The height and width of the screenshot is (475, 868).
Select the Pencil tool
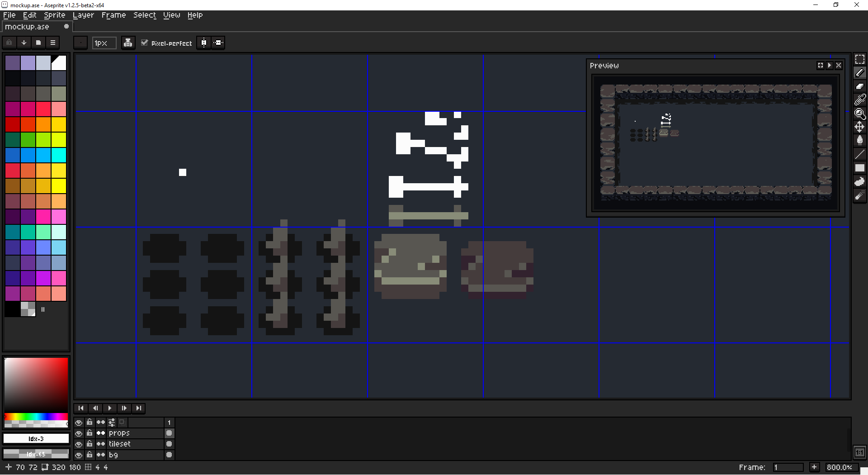pos(859,73)
